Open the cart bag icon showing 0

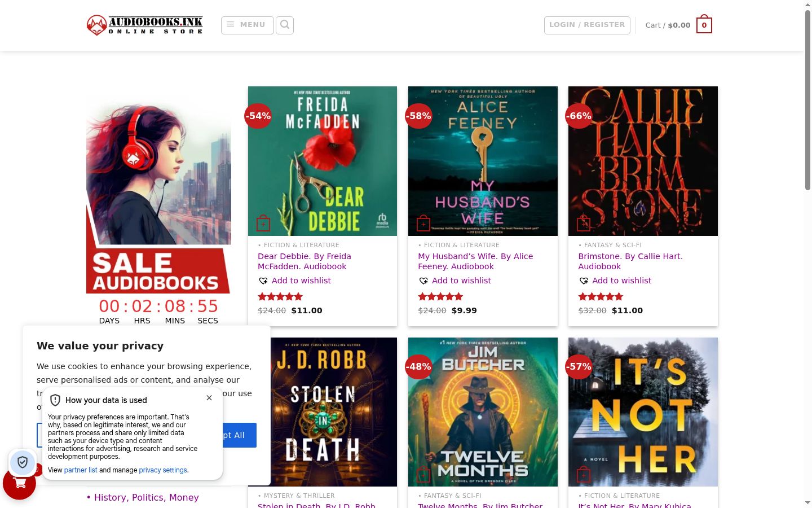pyautogui.click(x=704, y=25)
